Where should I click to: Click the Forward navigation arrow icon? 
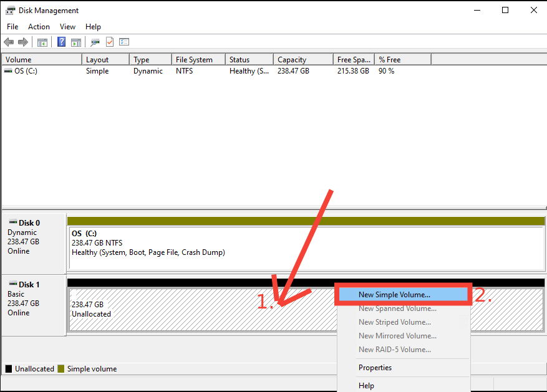24,42
